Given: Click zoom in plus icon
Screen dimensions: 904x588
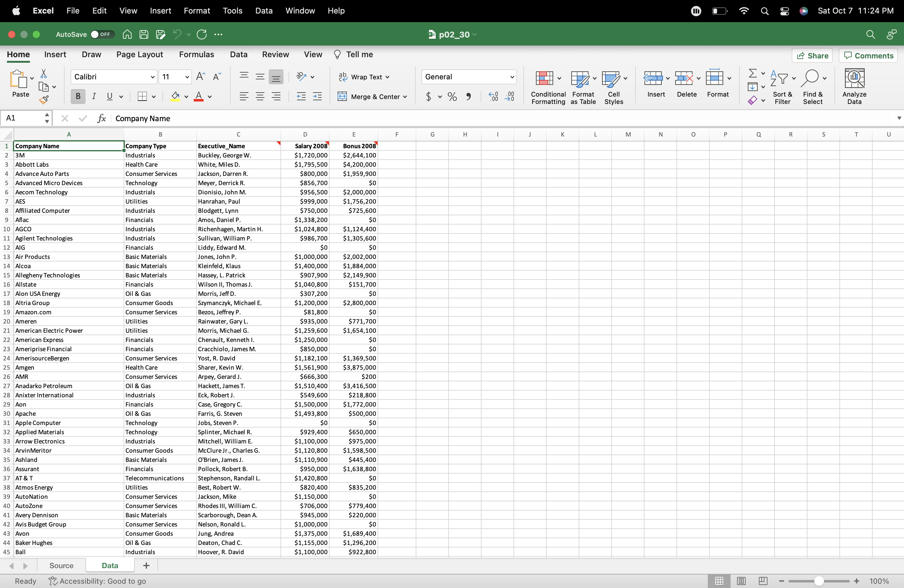Looking at the screenshot, I should coord(857,581).
